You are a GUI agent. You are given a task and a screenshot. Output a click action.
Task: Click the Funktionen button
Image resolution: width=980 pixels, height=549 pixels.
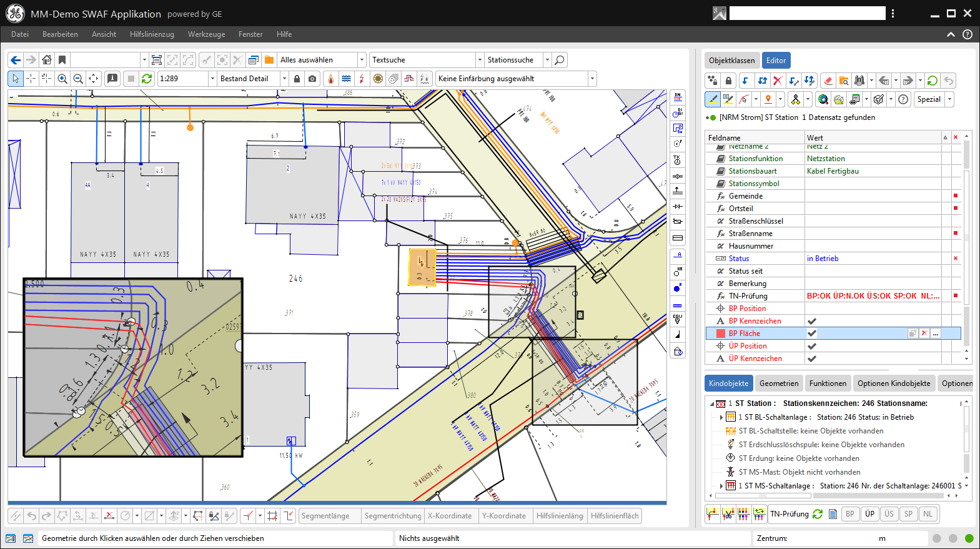[828, 383]
